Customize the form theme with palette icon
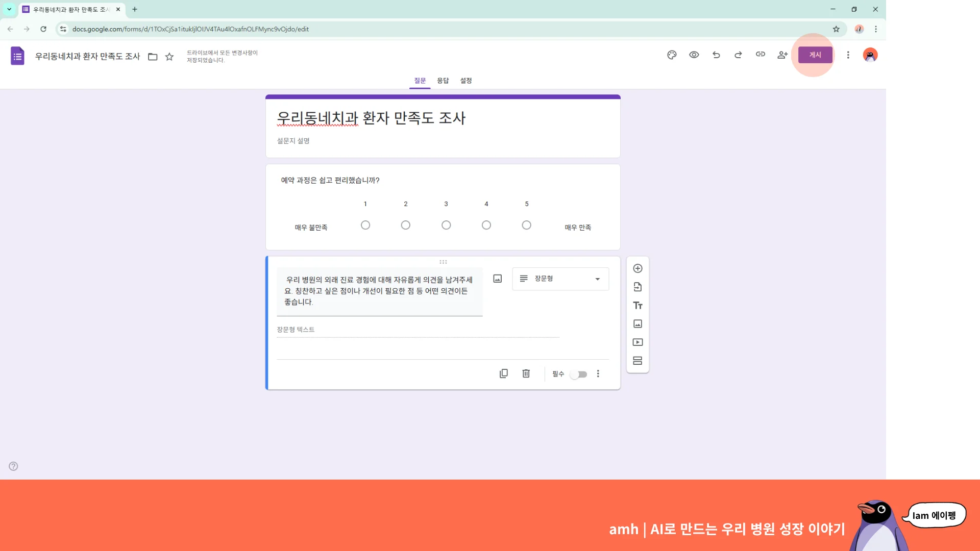 point(672,55)
